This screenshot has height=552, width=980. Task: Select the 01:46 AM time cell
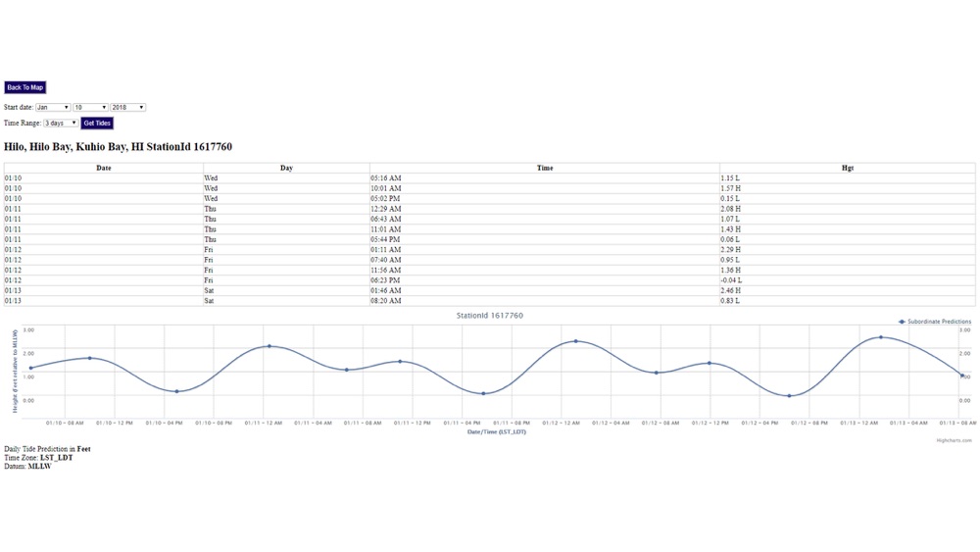[544, 290]
